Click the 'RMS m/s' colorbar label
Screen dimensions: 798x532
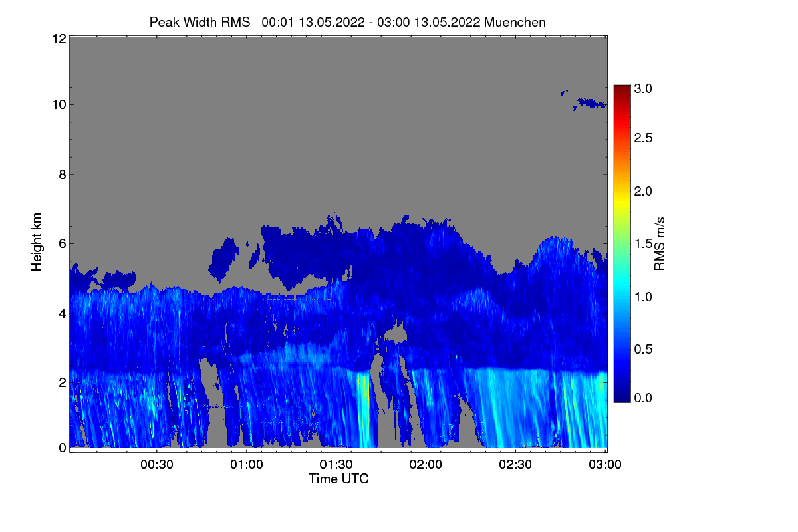(660, 243)
